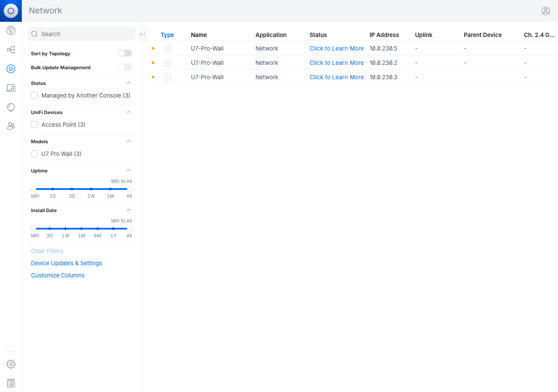Click device icon for 10.0.230.3 row
The height and width of the screenshot is (392, 558).
coord(167,77)
